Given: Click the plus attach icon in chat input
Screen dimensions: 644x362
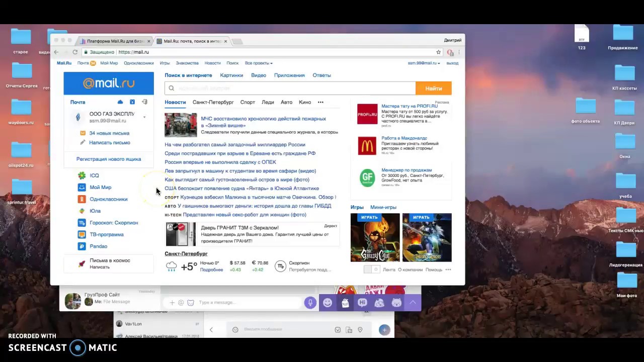Looking at the screenshot, I should (172, 303).
